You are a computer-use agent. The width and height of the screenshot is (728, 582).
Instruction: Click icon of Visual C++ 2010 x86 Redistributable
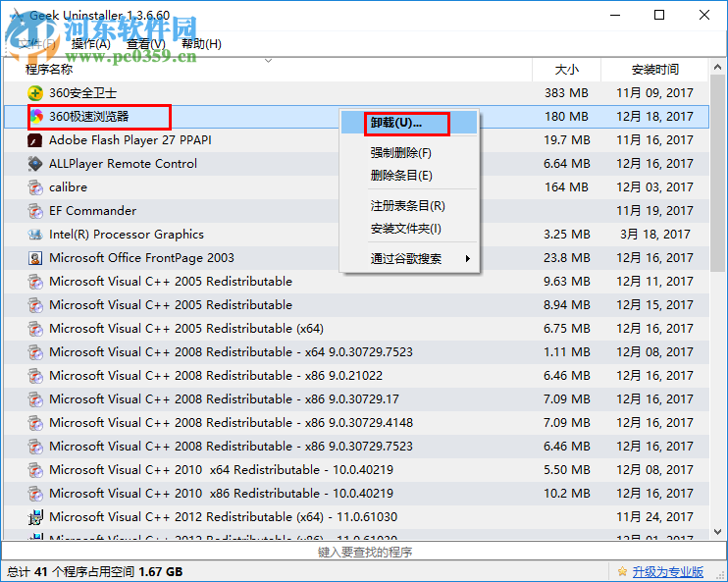click(35, 494)
